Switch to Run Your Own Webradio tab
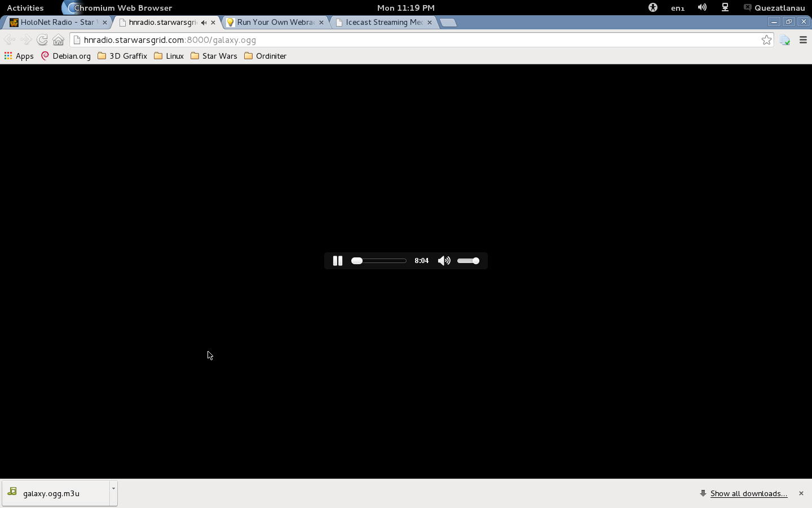 point(275,23)
